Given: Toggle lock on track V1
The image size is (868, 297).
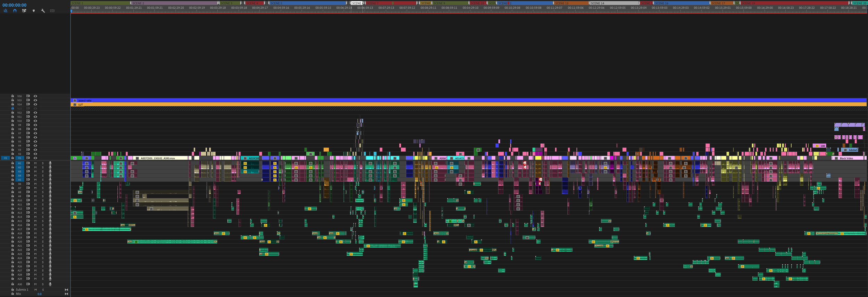Looking at the screenshot, I should 12,158.
